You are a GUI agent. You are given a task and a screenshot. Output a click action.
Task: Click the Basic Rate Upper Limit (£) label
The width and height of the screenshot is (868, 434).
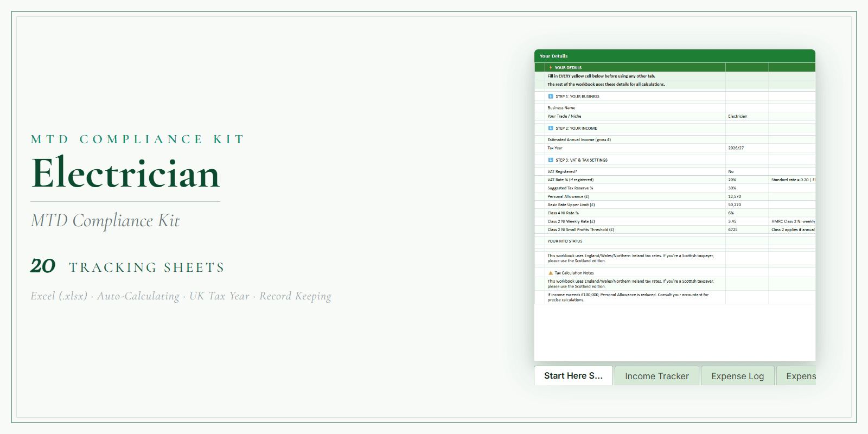click(x=571, y=205)
